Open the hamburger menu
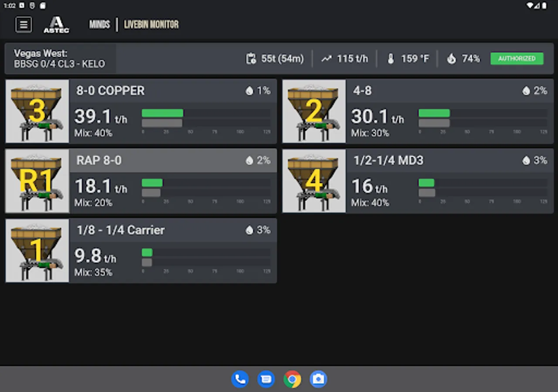558x392 pixels. 24,24
